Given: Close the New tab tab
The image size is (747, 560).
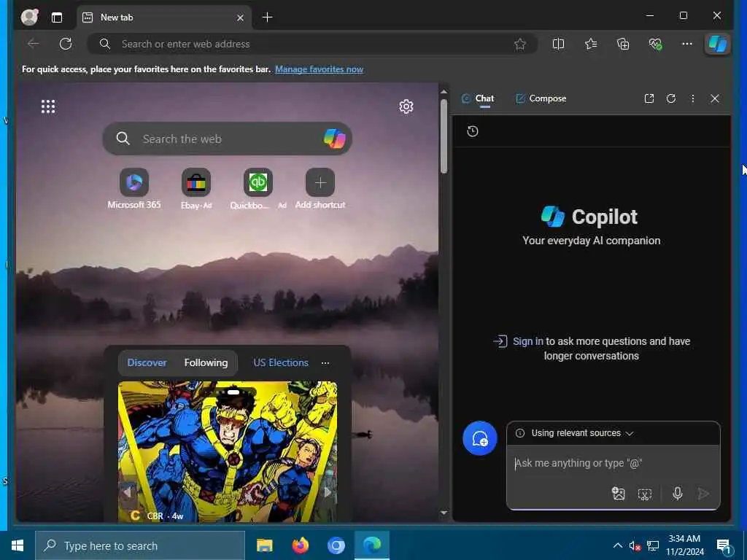Looking at the screenshot, I should [x=240, y=17].
